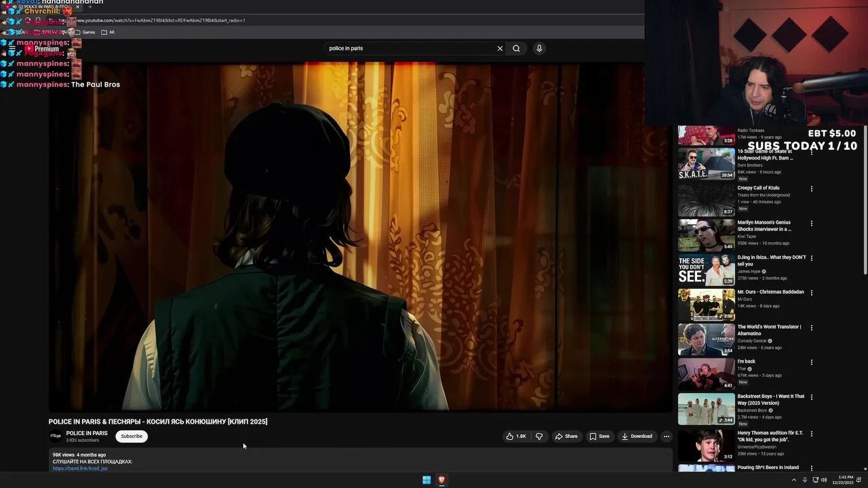Download the video
Screen dimensions: 868x488
pyautogui.click(x=637, y=436)
